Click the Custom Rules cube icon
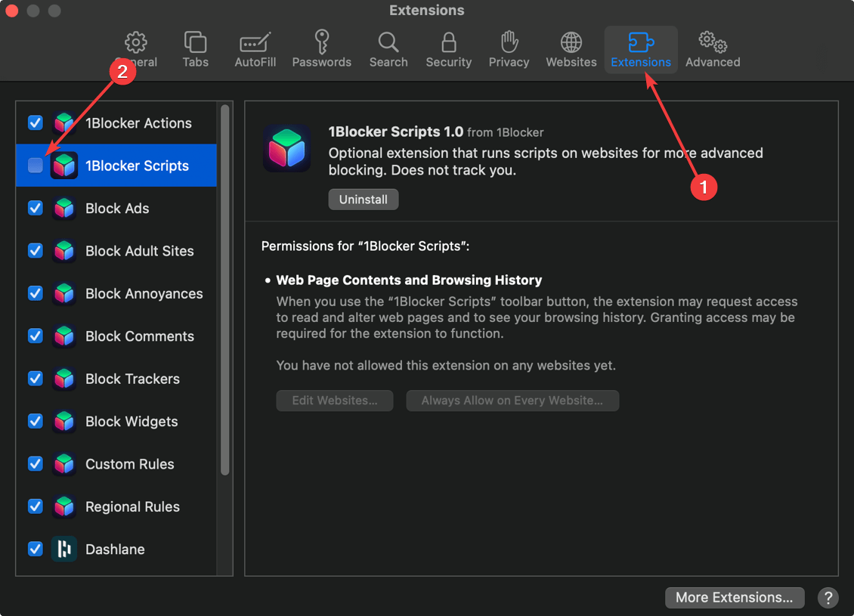Screen dimensions: 854x616 64,464
